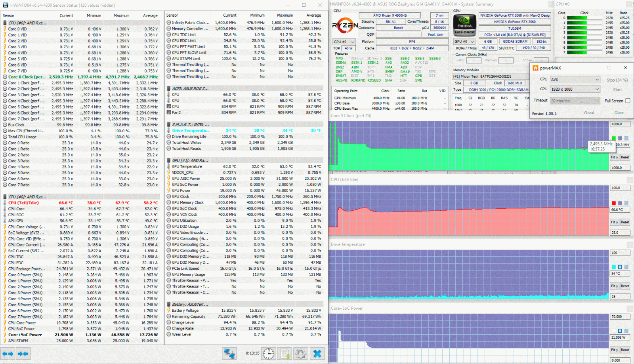
Task: Click the powerMAX flame icon in title bar
Action: 535,68
